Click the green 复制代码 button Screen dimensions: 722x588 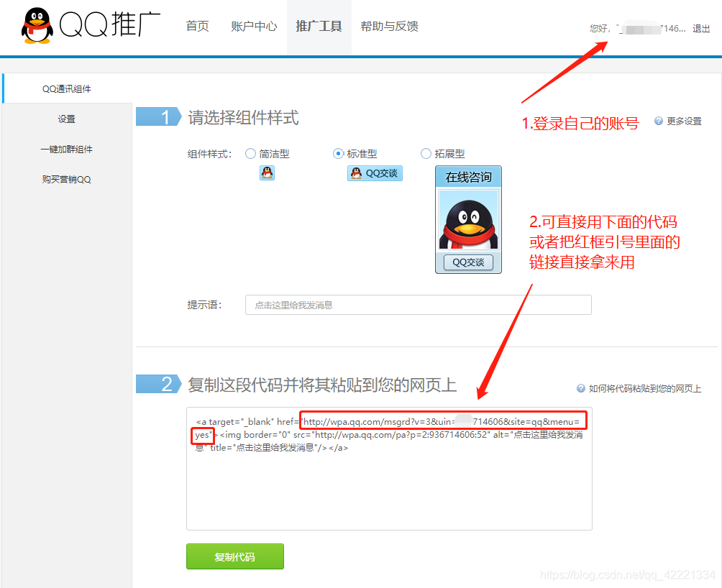(235, 556)
